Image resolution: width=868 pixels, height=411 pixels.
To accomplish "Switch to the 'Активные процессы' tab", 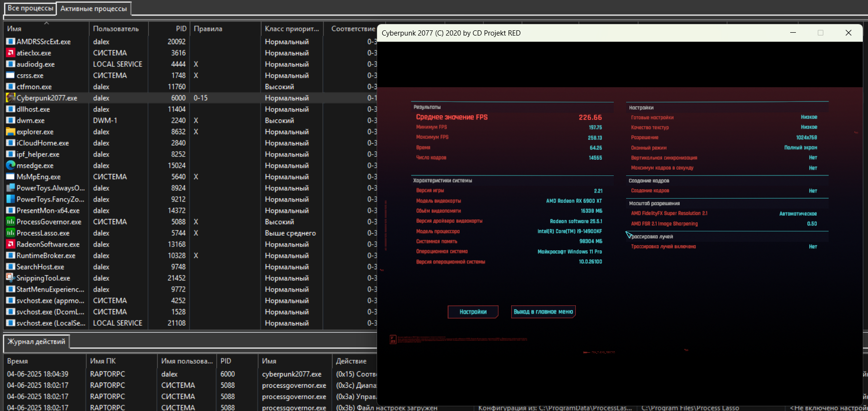I will tap(93, 9).
